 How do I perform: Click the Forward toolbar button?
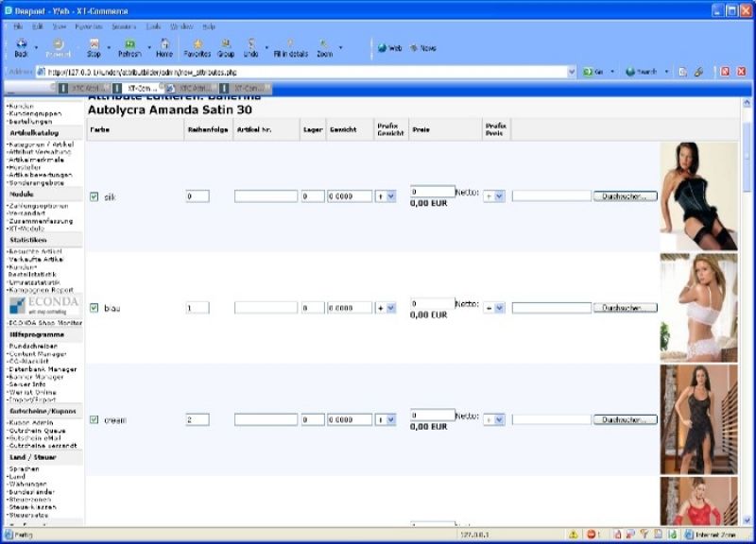[x=58, y=48]
